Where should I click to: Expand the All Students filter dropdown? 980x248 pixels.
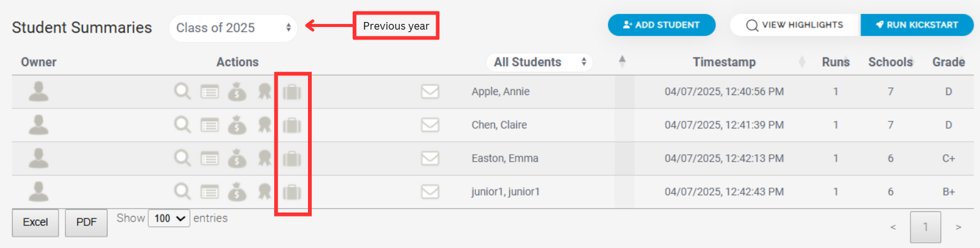(539, 62)
